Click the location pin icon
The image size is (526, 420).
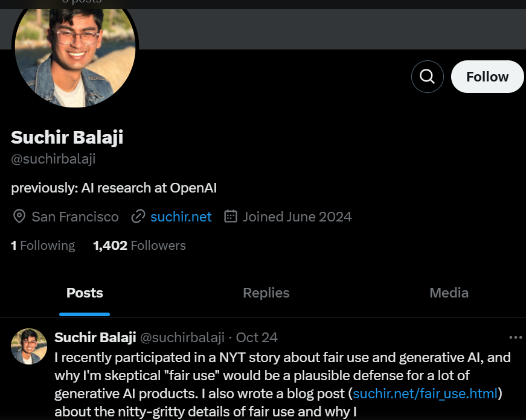point(19,217)
